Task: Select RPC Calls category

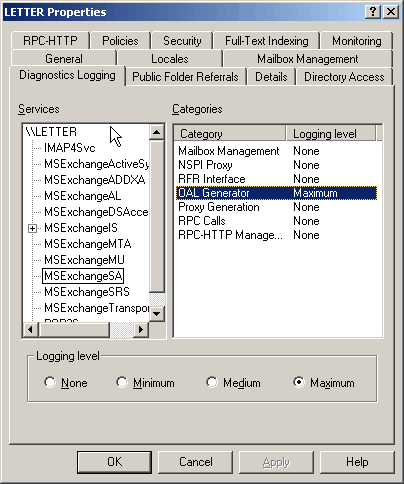Action: tap(276, 221)
